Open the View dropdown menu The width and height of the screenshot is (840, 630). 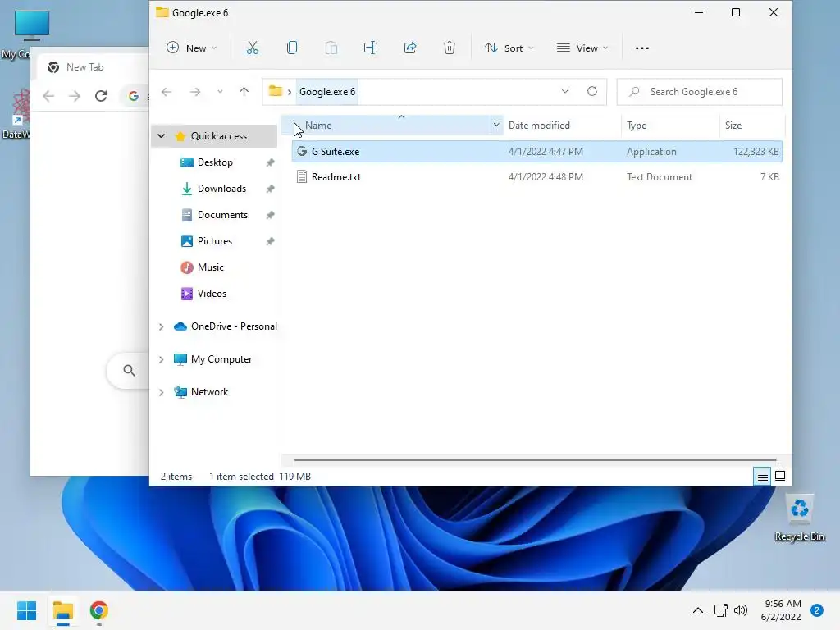point(582,48)
